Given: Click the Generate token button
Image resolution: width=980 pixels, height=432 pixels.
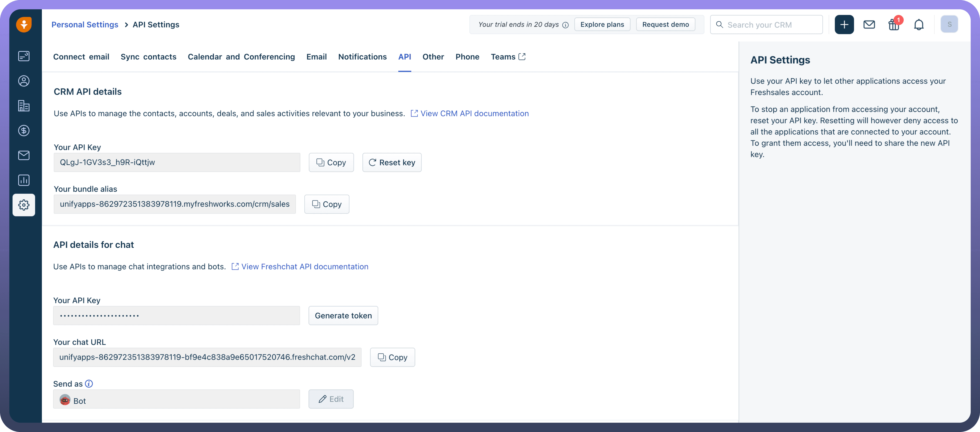Looking at the screenshot, I should pos(343,316).
